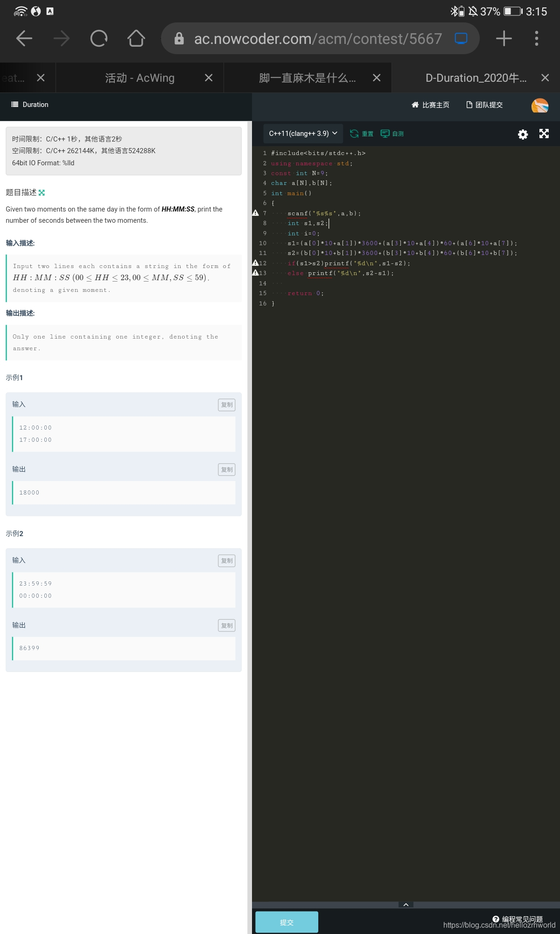Select sample input 23:59:59
Image resolution: width=560 pixels, height=934 pixels.
35,584
